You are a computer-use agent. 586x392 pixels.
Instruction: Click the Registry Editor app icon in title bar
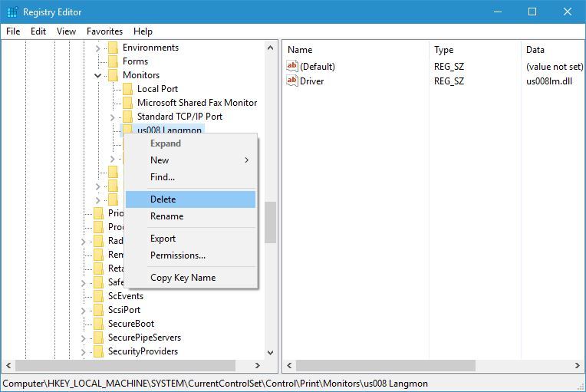point(12,12)
